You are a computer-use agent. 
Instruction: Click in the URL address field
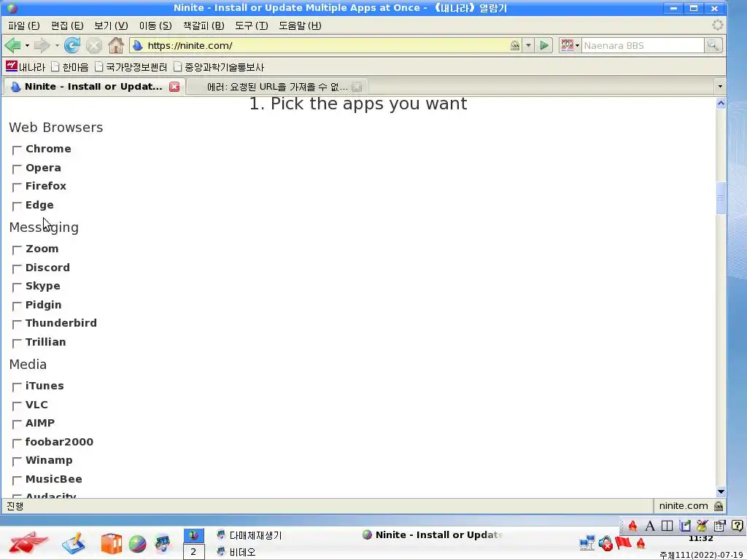(x=326, y=46)
